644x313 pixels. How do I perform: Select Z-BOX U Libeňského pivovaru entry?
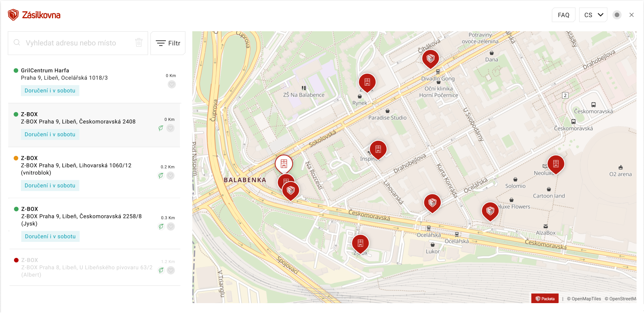94,267
